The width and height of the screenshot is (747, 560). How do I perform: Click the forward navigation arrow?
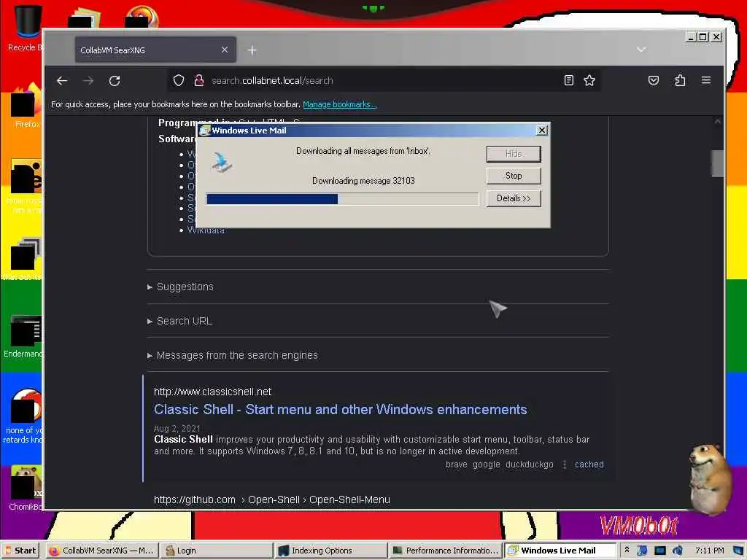pyautogui.click(x=88, y=80)
